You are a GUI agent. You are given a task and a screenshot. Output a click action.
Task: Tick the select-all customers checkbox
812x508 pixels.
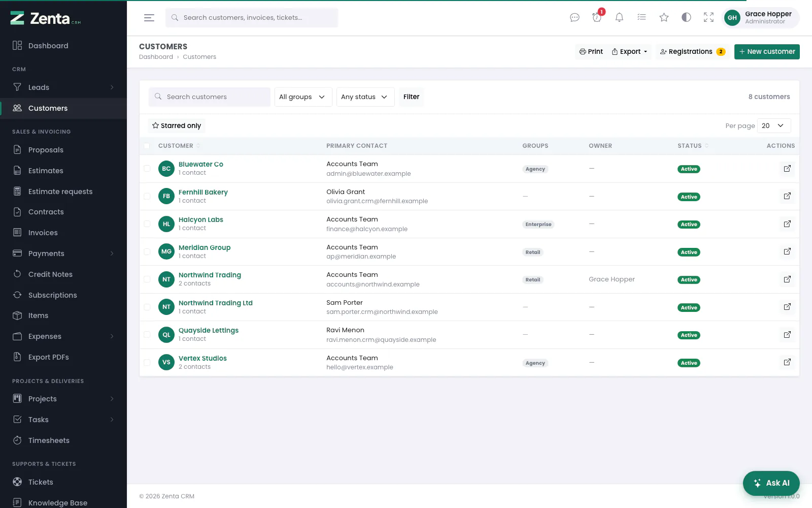tap(147, 146)
